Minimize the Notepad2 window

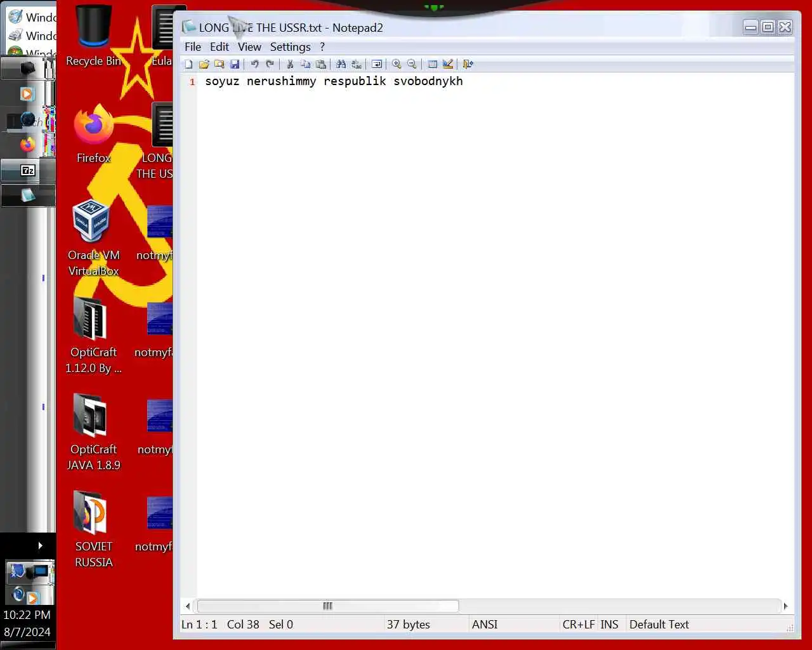click(751, 27)
